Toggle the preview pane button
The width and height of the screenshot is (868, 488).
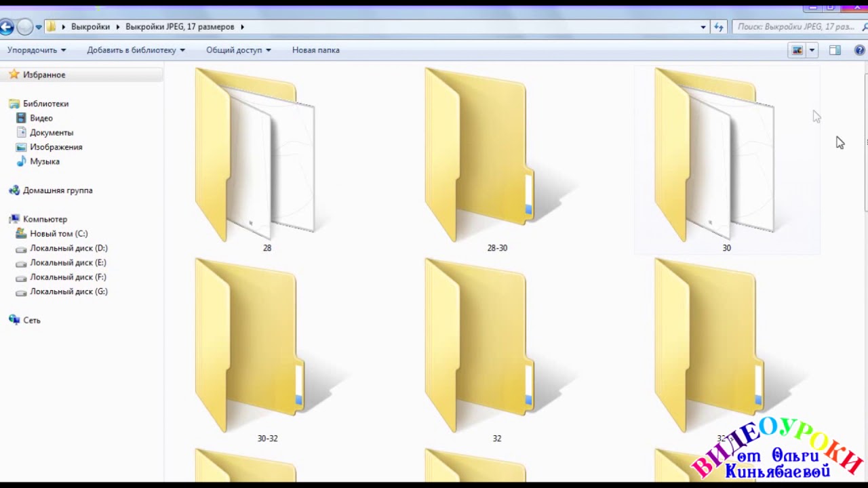(x=835, y=50)
